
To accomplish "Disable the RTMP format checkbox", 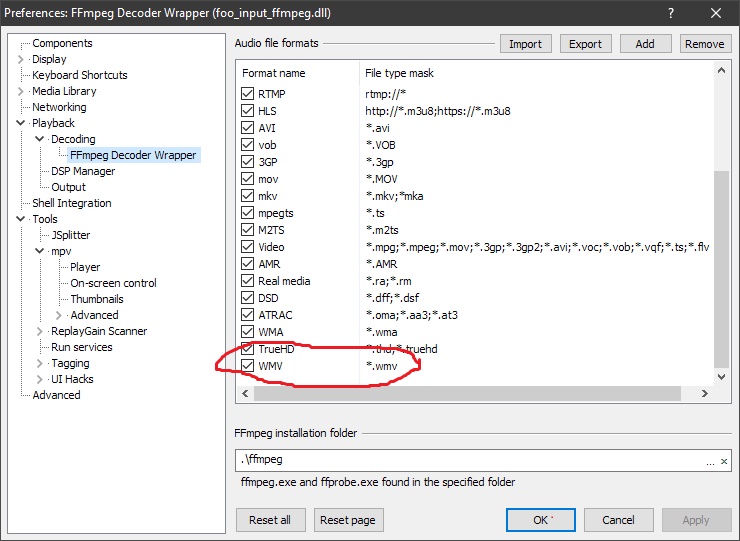I will point(248,94).
